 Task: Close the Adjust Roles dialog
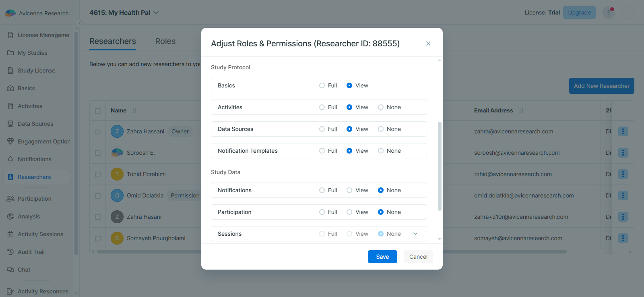pos(428,44)
